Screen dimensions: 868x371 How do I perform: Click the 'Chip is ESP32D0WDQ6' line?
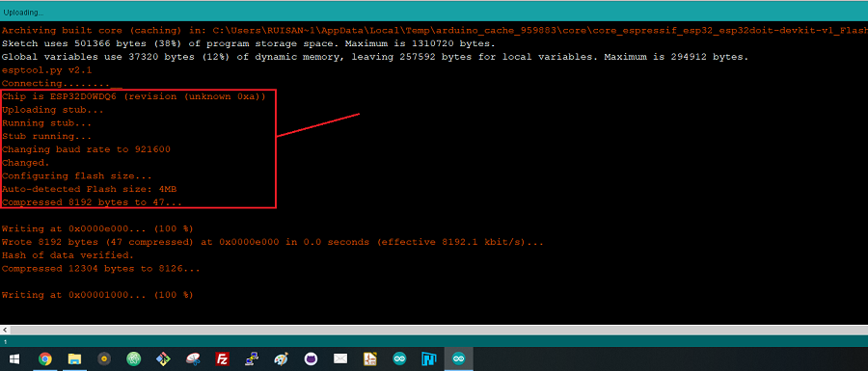click(x=134, y=96)
